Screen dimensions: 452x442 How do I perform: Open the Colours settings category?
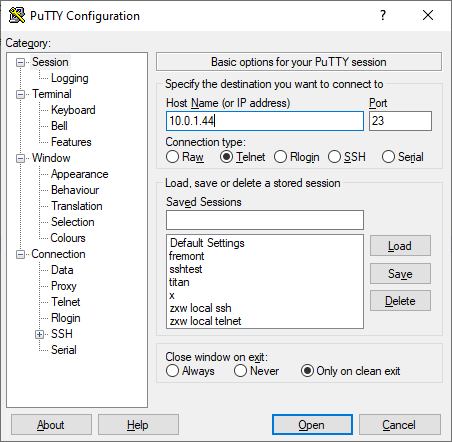68,238
